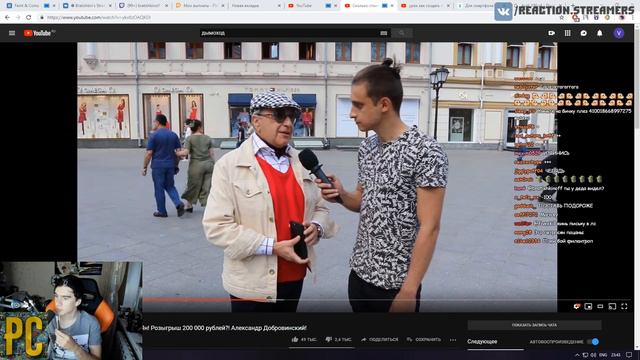Screen dimensions: 640x360
Task: Switch the ENG input language
Action: pyautogui.click(x=603, y=355)
